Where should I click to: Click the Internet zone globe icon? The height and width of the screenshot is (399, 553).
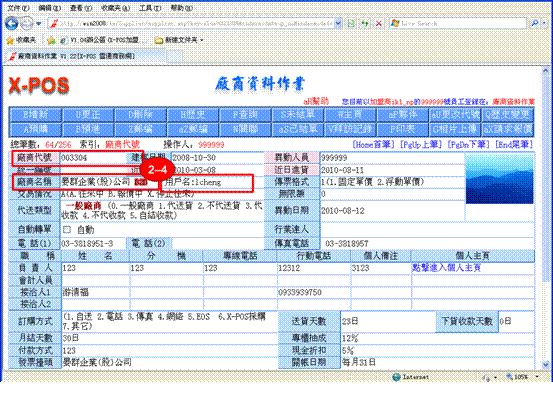click(x=396, y=377)
